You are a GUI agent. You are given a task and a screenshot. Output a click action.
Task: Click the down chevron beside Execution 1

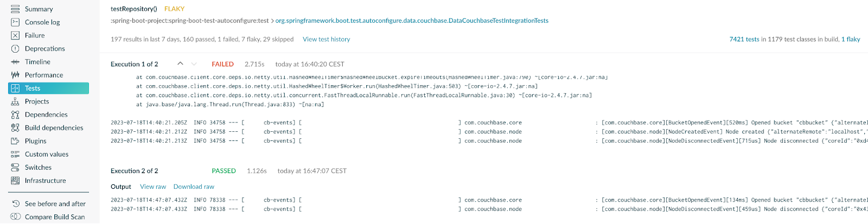pyautogui.click(x=194, y=64)
